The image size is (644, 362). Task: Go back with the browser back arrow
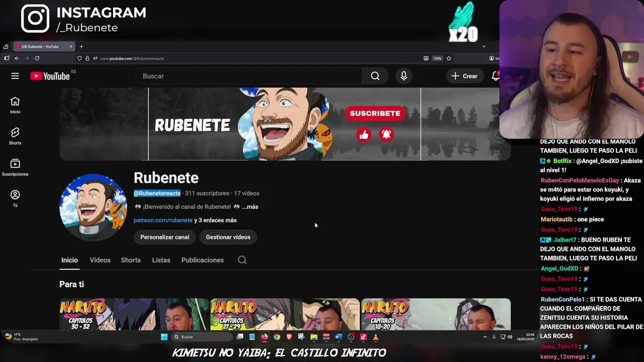tap(17, 58)
